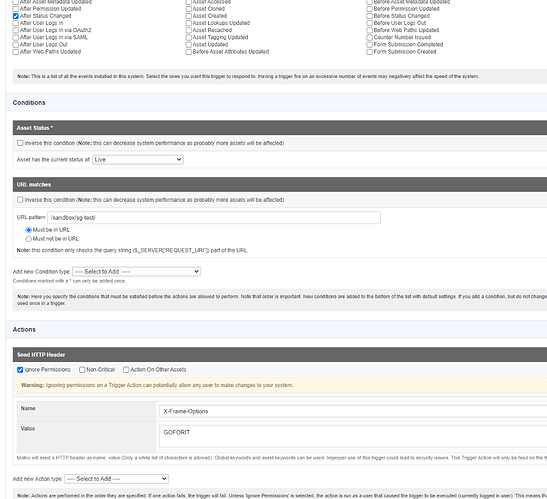The image size is (547, 499).
Task: Select the Must be in URL radio option
Action: (x=29, y=230)
